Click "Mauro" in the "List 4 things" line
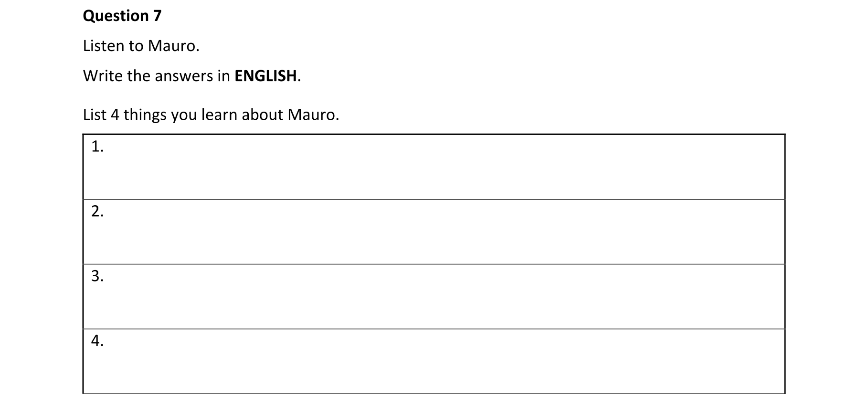This screenshot has height=406, width=868. pyautogui.click(x=311, y=115)
